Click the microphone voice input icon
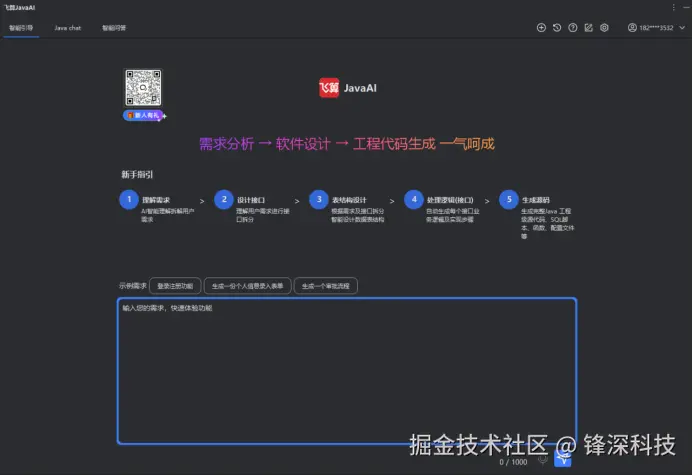Screen dimensions: 693x475 (x=543, y=460)
